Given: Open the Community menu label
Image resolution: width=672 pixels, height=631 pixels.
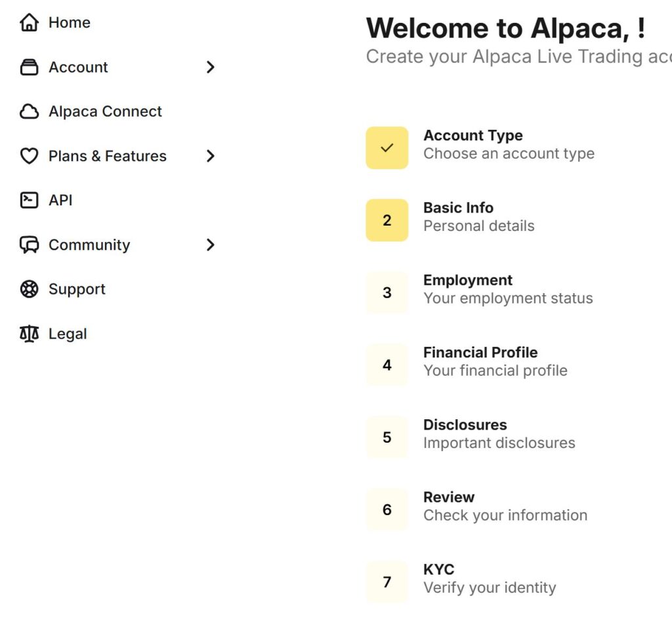Looking at the screenshot, I should coord(89,245).
